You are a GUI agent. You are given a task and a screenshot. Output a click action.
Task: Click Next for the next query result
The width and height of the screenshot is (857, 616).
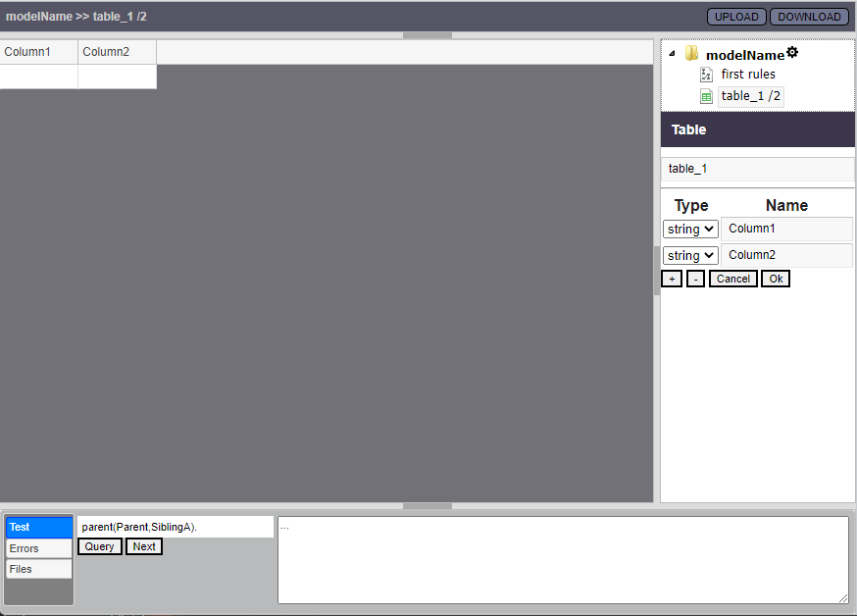coord(144,546)
